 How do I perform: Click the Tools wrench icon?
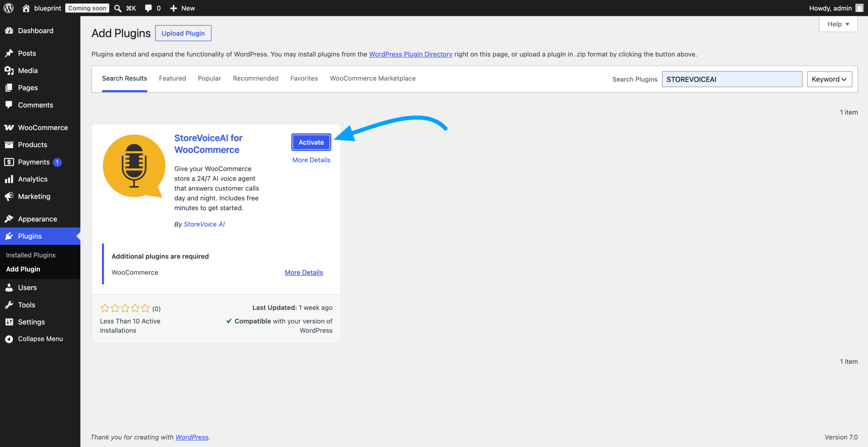[x=9, y=305]
